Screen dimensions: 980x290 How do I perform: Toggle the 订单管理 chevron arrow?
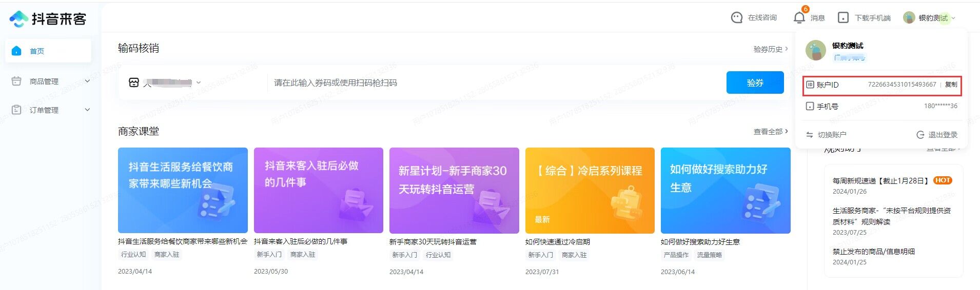(x=87, y=110)
